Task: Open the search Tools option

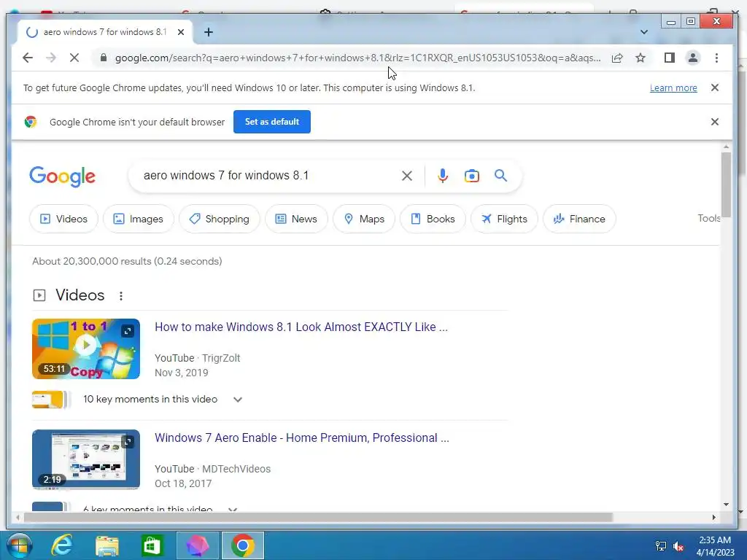Action: [x=708, y=218]
